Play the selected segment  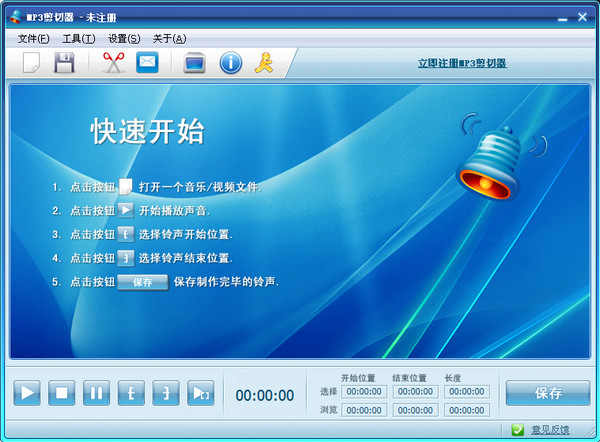tap(201, 393)
